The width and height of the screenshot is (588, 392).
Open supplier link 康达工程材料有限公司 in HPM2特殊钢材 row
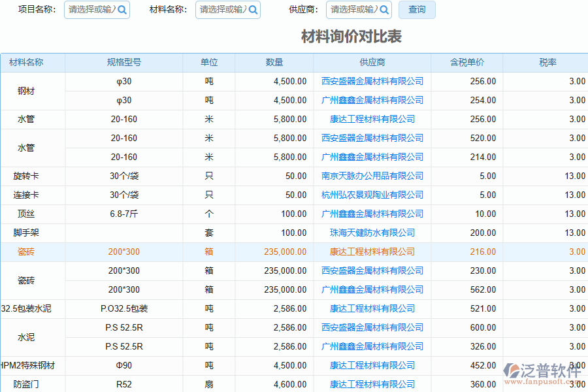click(x=373, y=365)
